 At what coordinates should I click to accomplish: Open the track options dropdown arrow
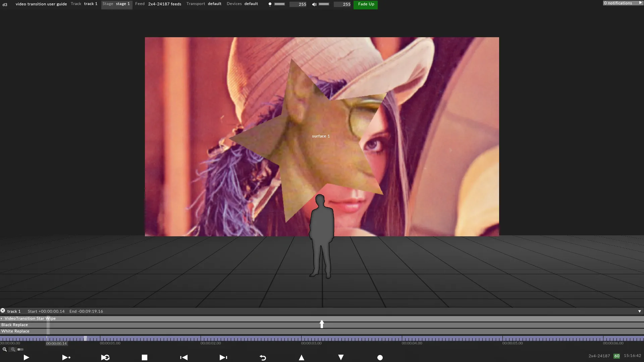(x=640, y=311)
